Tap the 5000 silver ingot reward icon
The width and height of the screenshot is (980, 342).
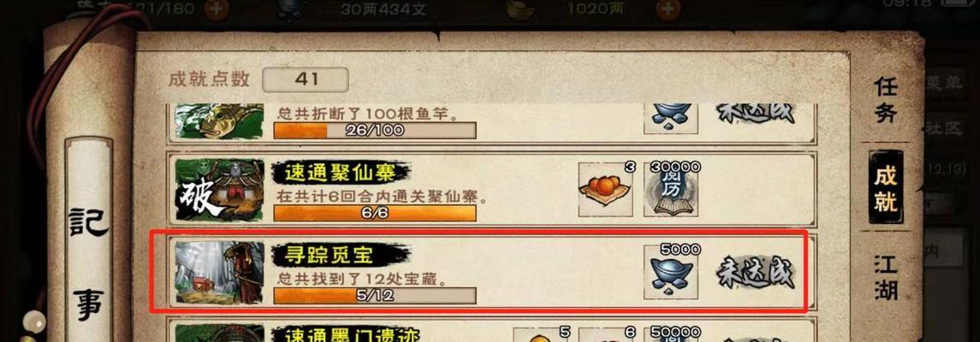tap(671, 273)
